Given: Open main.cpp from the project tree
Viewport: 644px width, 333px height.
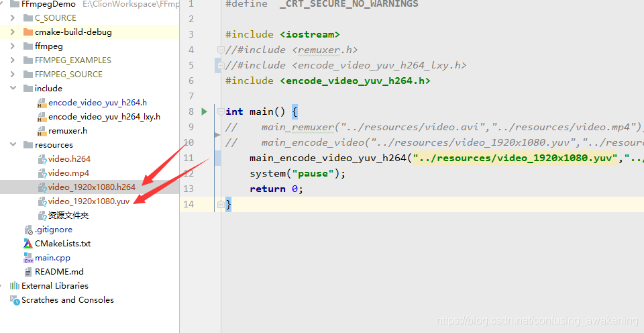Looking at the screenshot, I should point(52,258).
